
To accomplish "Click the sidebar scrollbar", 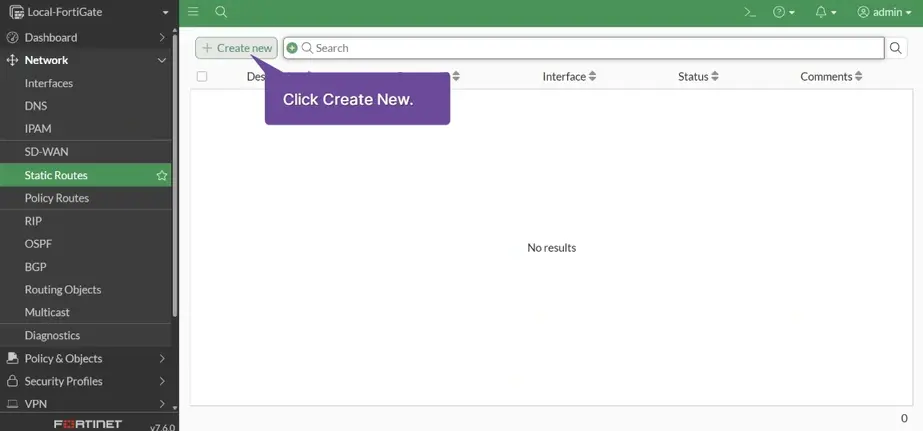I will [x=175, y=177].
